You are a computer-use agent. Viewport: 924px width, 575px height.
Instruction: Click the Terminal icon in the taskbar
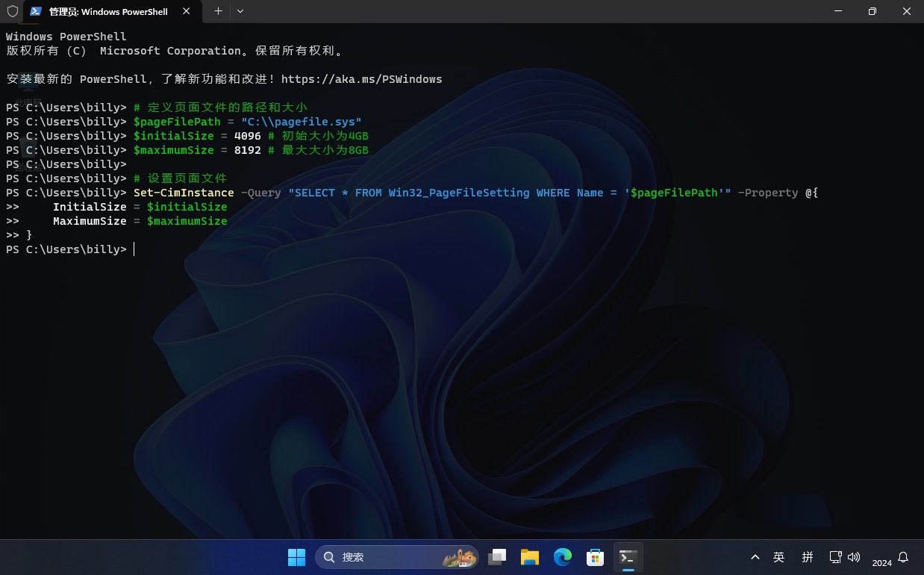(x=628, y=557)
